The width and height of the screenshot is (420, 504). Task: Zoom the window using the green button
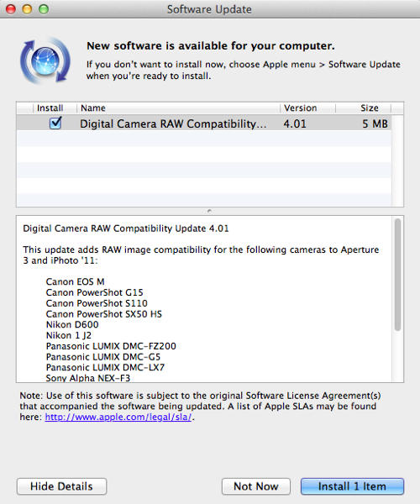click(x=44, y=9)
